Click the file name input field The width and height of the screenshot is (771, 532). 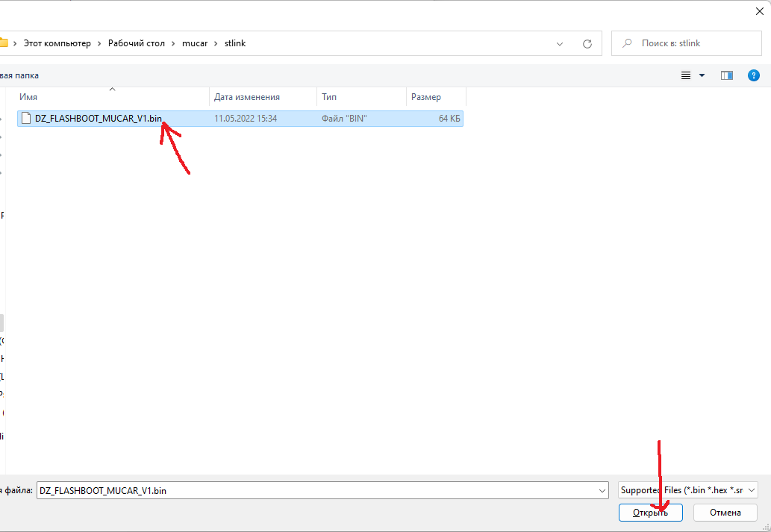317,491
